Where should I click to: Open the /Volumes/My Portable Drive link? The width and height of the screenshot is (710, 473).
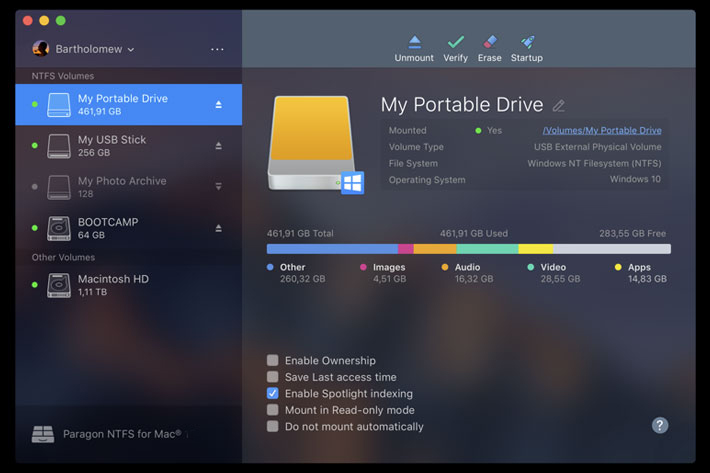pos(602,130)
